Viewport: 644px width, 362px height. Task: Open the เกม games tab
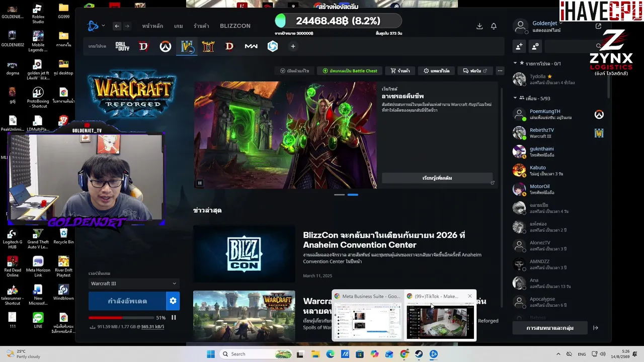[178, 26]
